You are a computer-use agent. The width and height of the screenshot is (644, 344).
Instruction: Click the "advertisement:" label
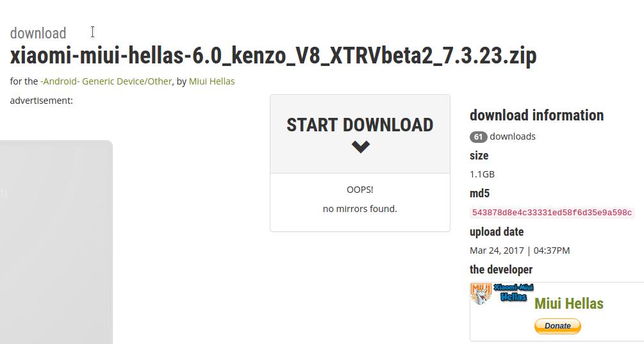[41, 101]
